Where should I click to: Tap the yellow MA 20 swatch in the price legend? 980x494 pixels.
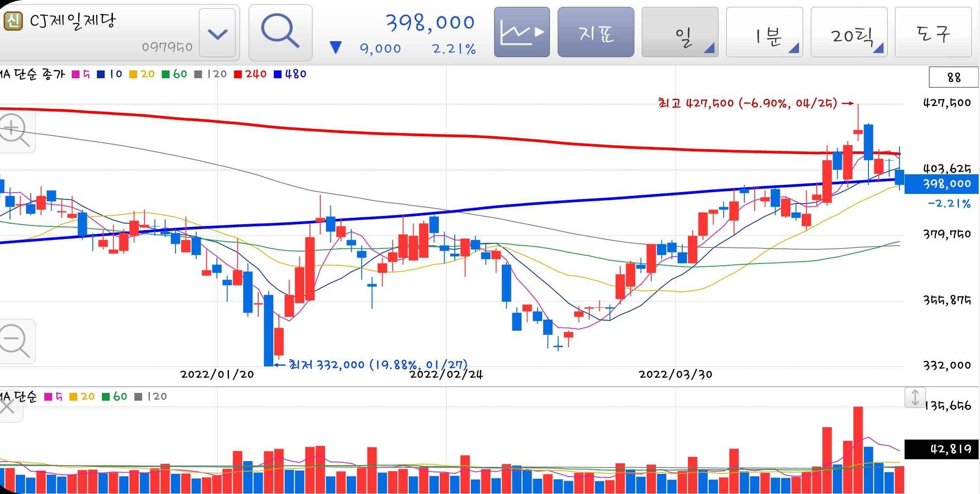coord(133,74)
